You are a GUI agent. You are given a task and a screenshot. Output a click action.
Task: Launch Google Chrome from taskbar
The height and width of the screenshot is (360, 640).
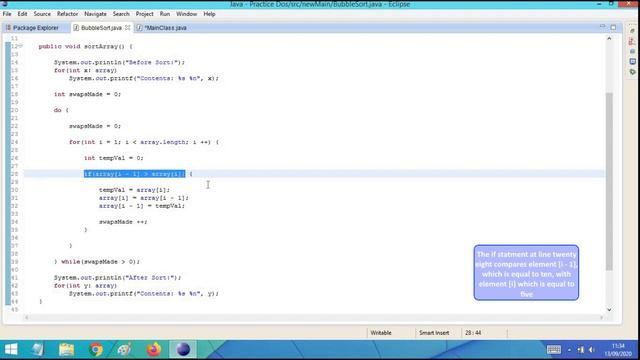96,349
